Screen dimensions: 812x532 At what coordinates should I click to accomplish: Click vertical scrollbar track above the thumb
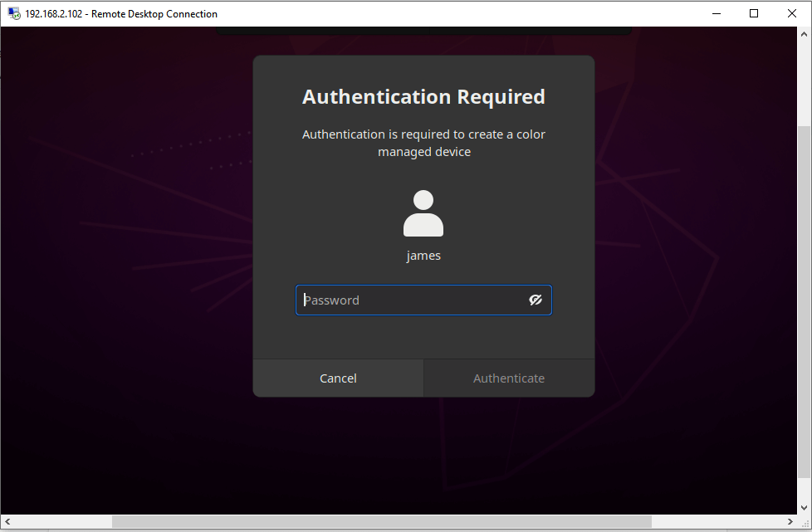pos(804,83)
